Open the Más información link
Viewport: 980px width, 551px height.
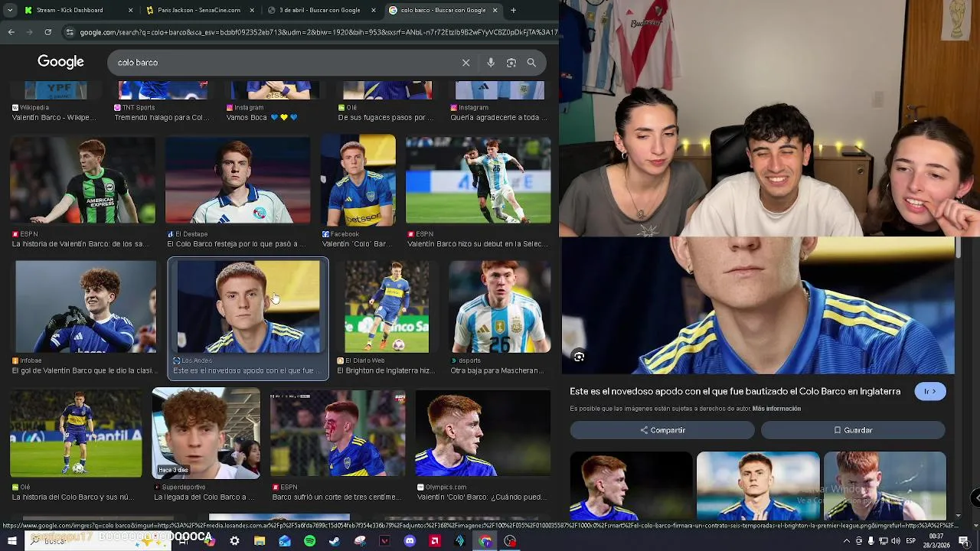pyautogui.click(x=776, y=409)
